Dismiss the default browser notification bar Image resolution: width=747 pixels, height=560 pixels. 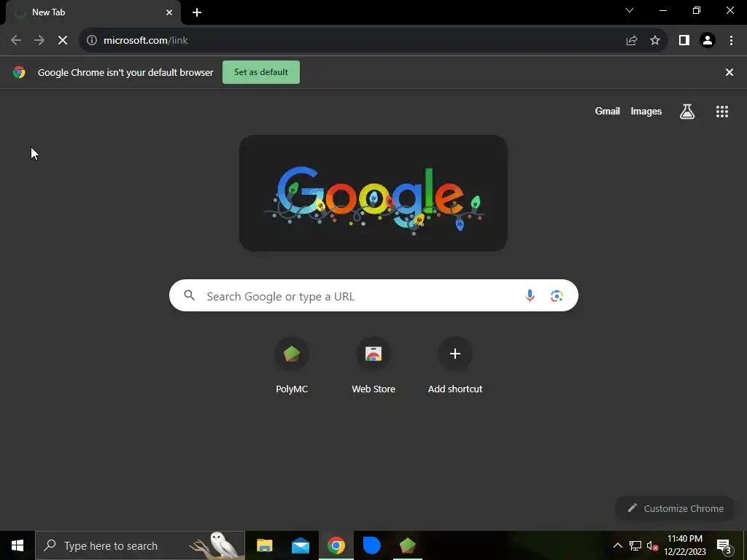(729, 72)
